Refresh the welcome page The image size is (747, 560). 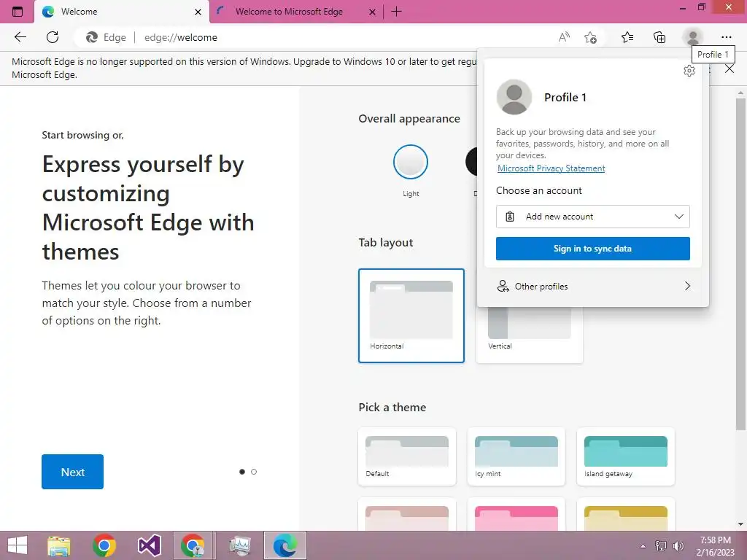point(53,37)
